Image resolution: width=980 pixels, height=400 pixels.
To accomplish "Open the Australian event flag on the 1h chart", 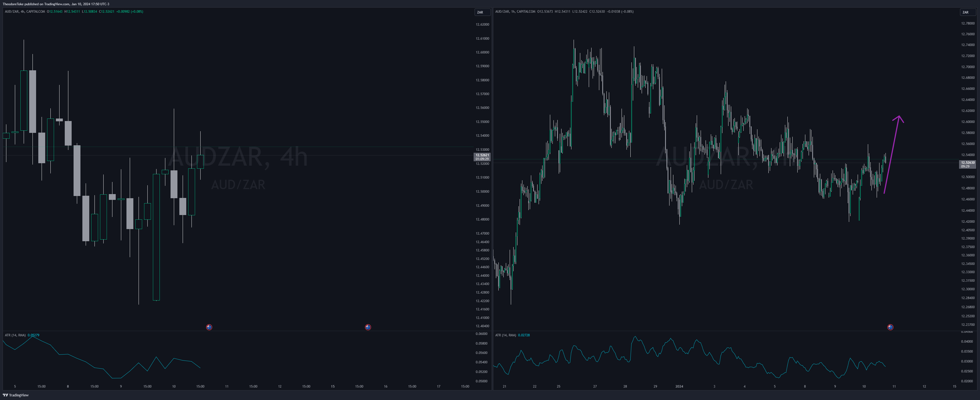I will (x=890, y=327).
